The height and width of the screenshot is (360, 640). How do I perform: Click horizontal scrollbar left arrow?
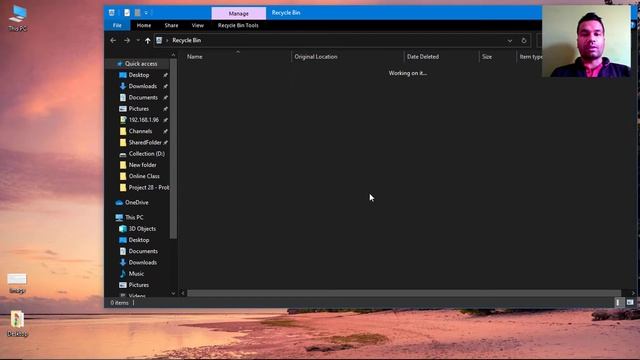click(x=182, y=293)
